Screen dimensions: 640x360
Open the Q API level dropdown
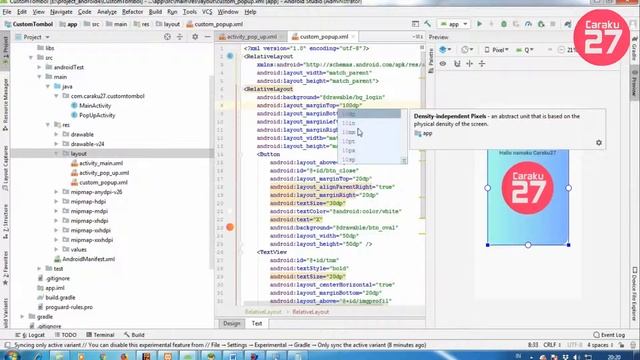click(x=525, y=50)
